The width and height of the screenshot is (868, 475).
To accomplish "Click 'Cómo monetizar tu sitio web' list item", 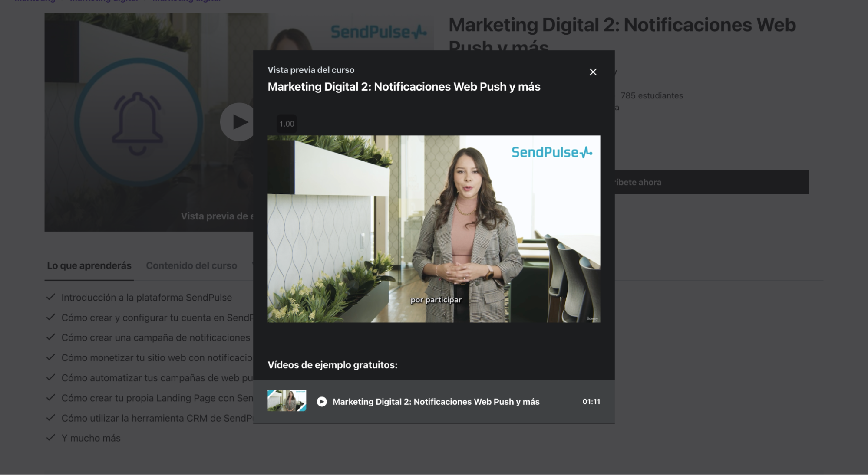I will [x=157, y=358].
